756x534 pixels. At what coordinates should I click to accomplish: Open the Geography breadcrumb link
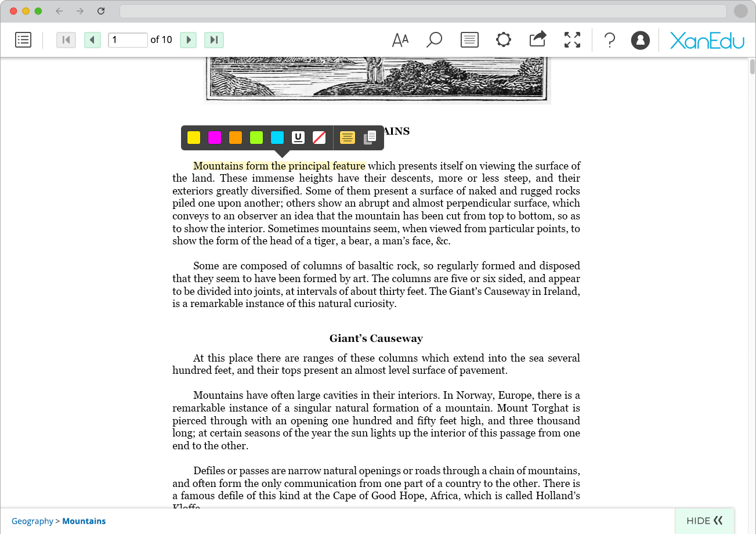pos(32,521)
